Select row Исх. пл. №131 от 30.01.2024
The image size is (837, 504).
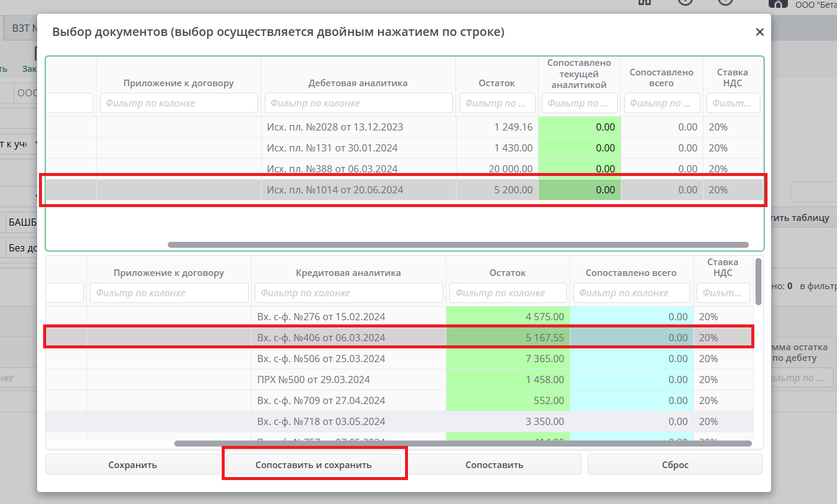click(332, 148)
